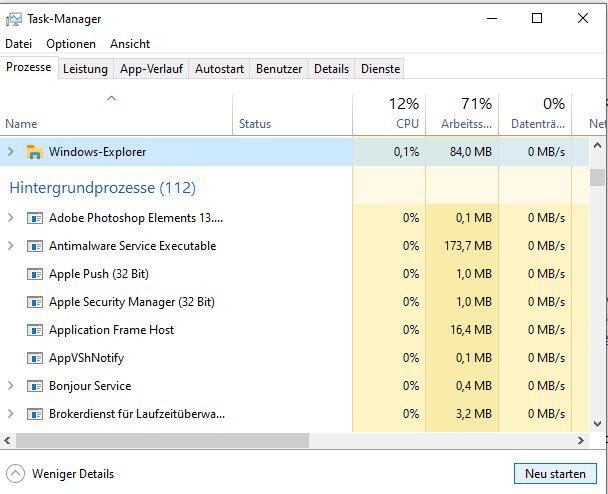The width and height of the screenshot is (608, 494).
Task: Switch to the Autostart tab
Action: click(x=218, y=69)
